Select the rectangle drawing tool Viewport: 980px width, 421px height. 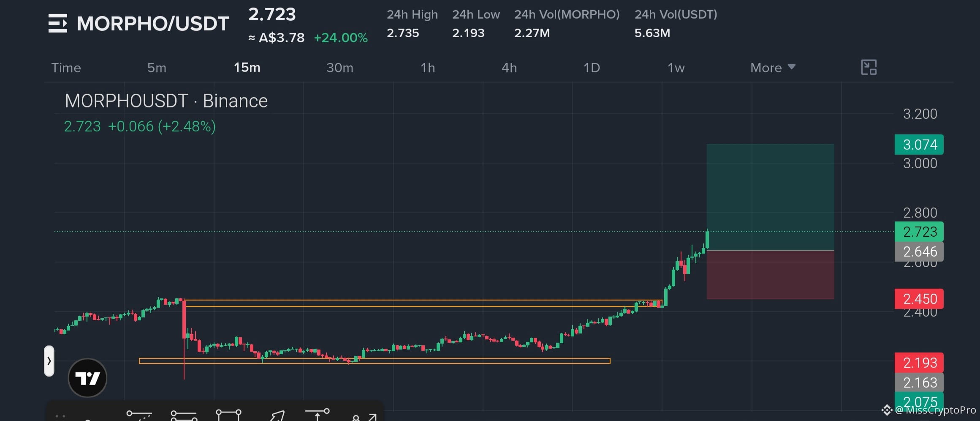click(228, 414)
